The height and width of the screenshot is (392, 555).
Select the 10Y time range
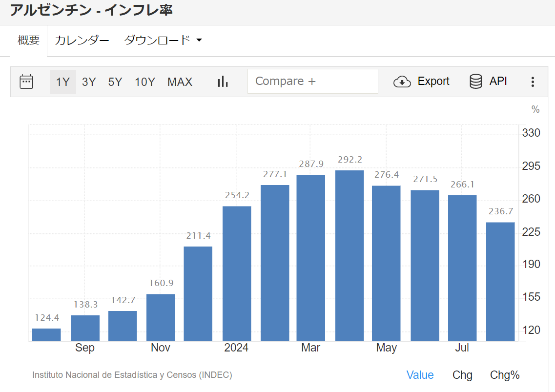click(x=145, y=82)
